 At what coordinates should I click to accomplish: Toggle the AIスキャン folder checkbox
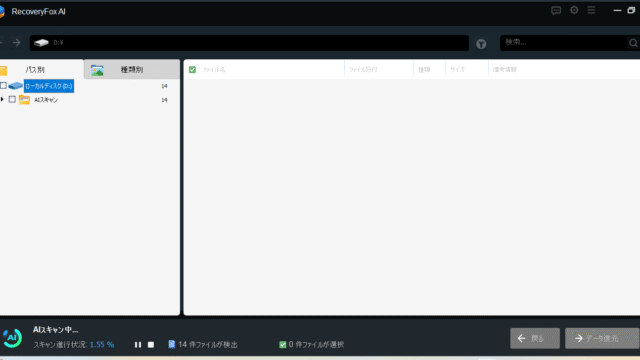tap(12, 99)
